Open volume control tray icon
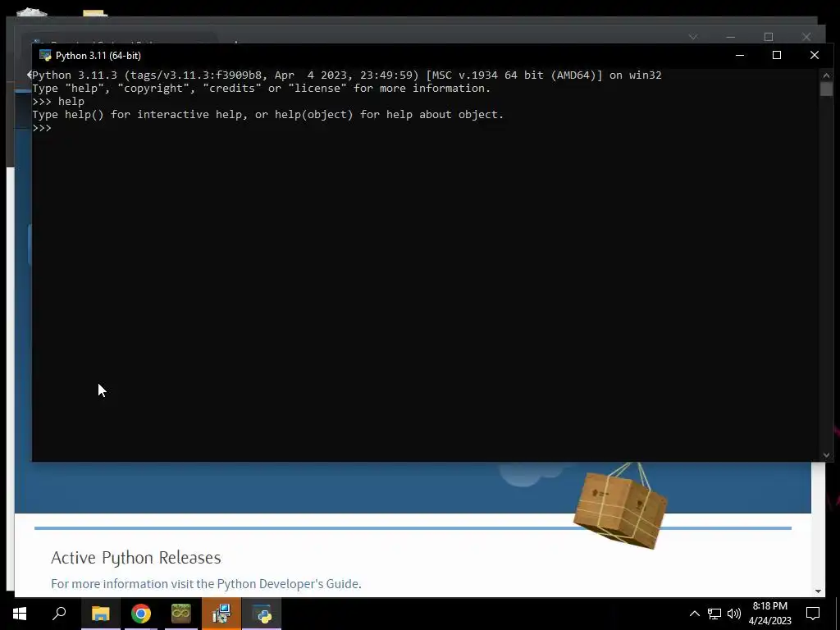This screenshot has width=840, height=630. (734, 614)
